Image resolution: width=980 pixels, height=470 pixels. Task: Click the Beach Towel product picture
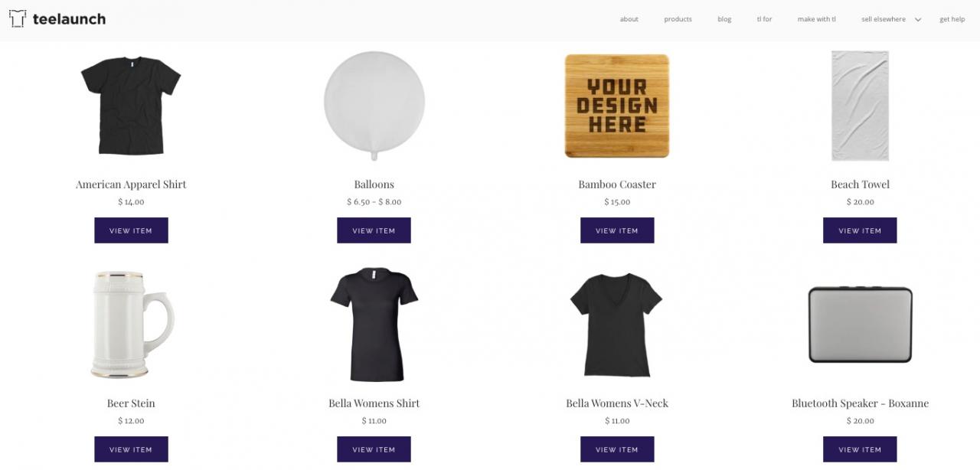pyautogui.click(x=860, y=106)
